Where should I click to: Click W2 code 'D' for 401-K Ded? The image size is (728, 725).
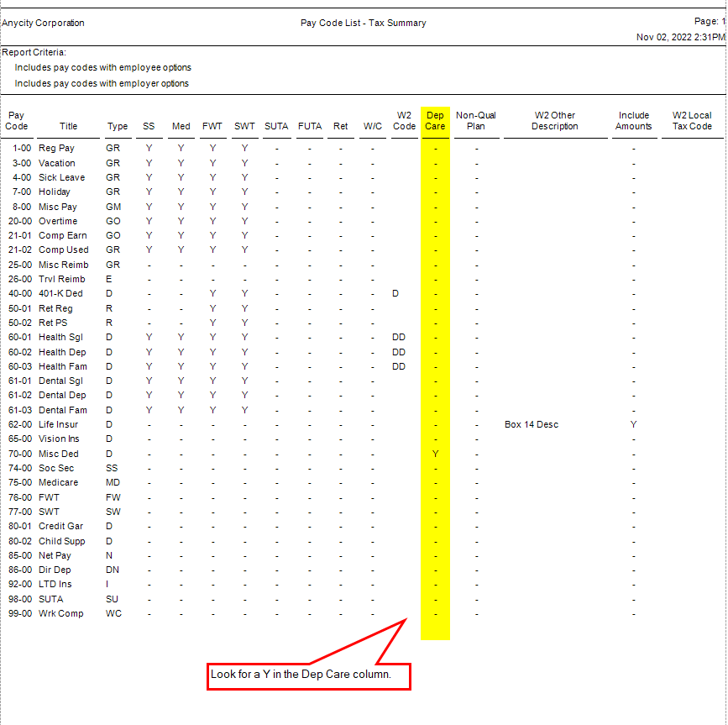[395, 293]
